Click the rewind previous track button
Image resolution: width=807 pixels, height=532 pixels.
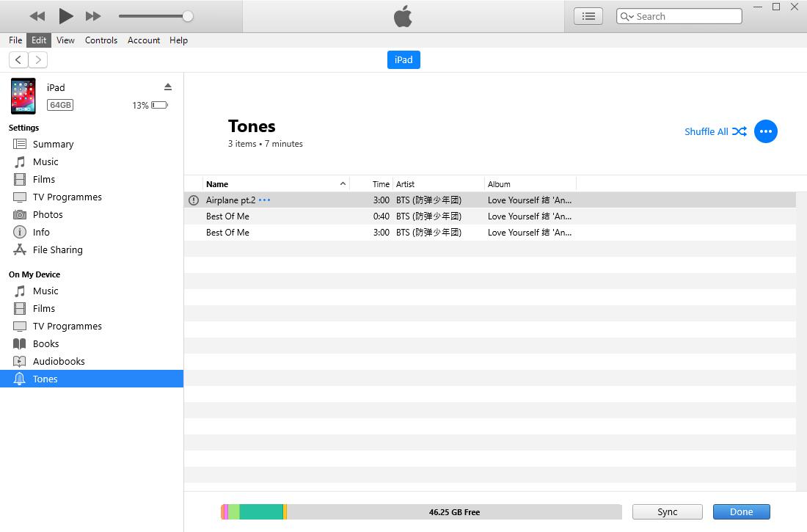(x=37, y=16)
